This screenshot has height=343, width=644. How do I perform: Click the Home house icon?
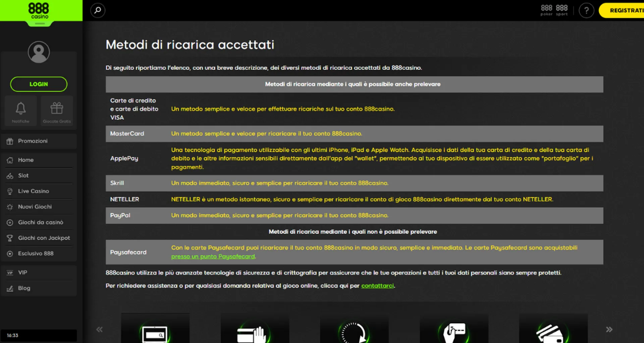click(10, 160)
